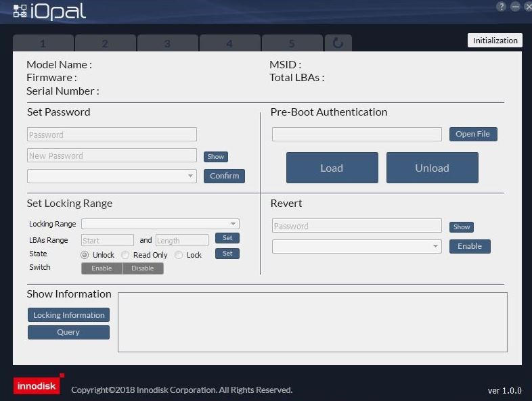
Task: Click the Locking Information button
Action: 68,315
